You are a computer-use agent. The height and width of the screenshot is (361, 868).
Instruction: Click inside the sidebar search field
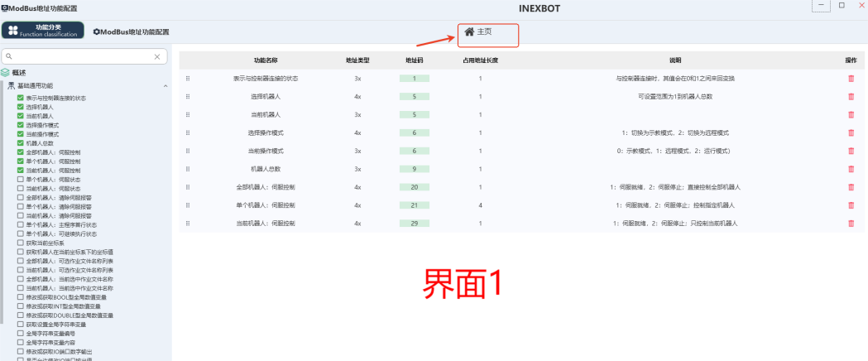[x=83, y=56]
